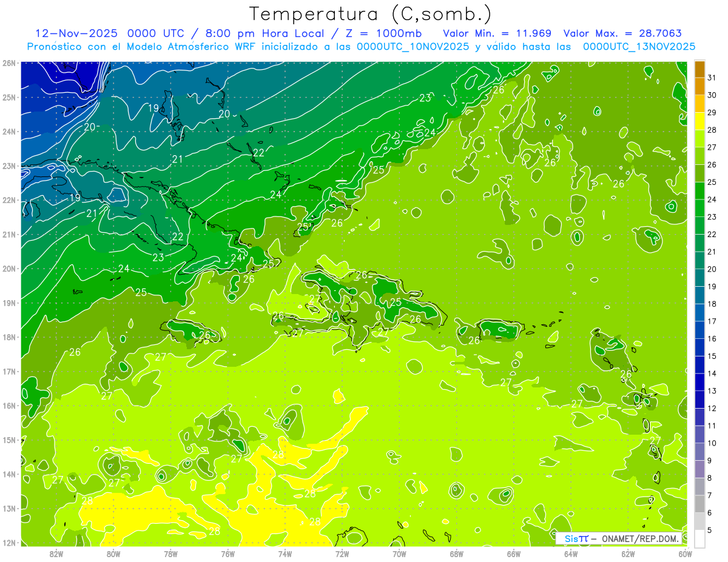Click the 70W longitude axis label
The height and width of the screenshot is (562, 728).
[x=399, y=554]
